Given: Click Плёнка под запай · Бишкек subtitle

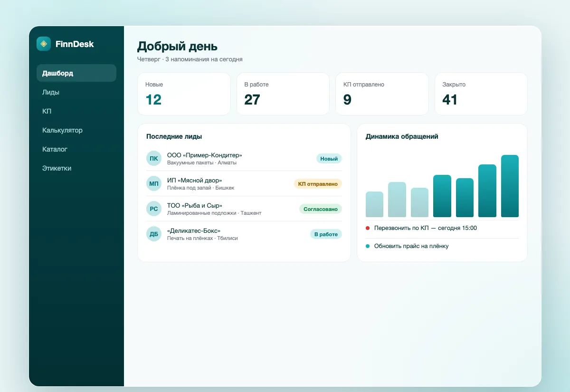Looking at the screenshot, I should click(200, 188).
